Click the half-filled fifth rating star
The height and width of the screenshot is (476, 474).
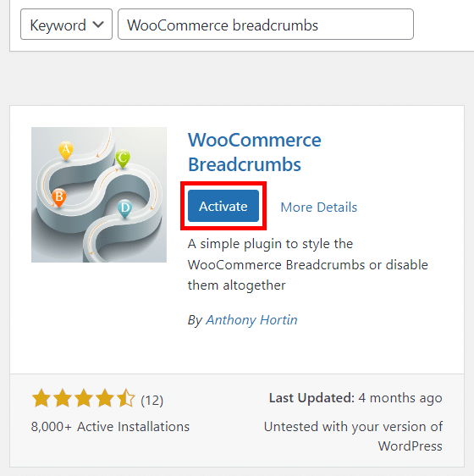[x=125, y=398]
